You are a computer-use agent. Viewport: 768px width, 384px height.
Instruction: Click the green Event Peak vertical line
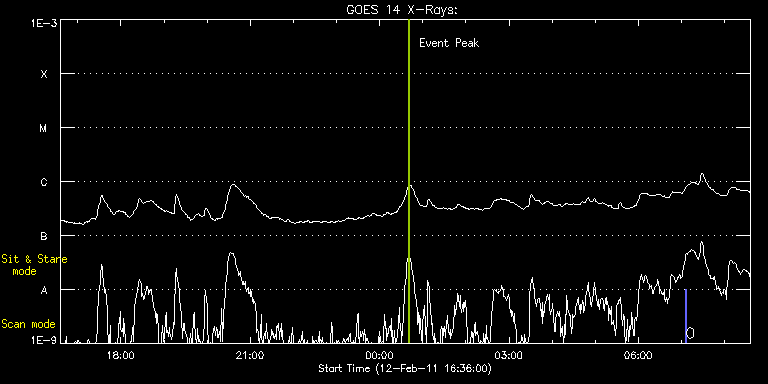click(408, 181)
